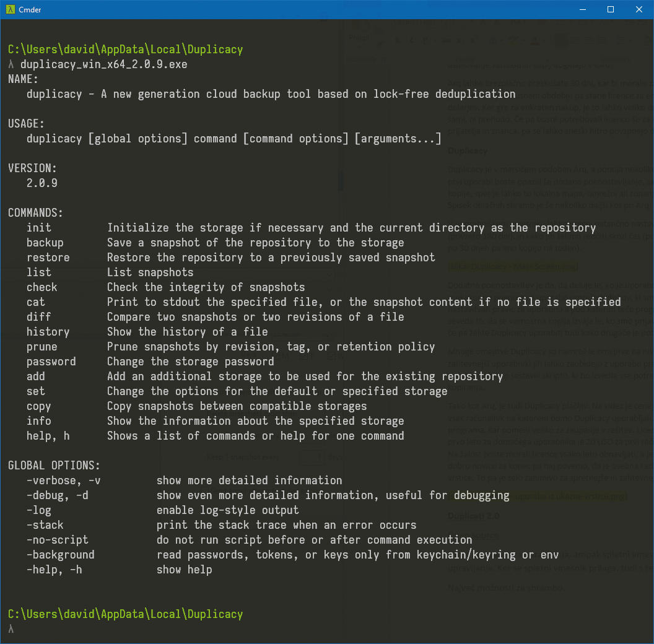Click the 'VERSION:' heading

click(x=32, y=168)
